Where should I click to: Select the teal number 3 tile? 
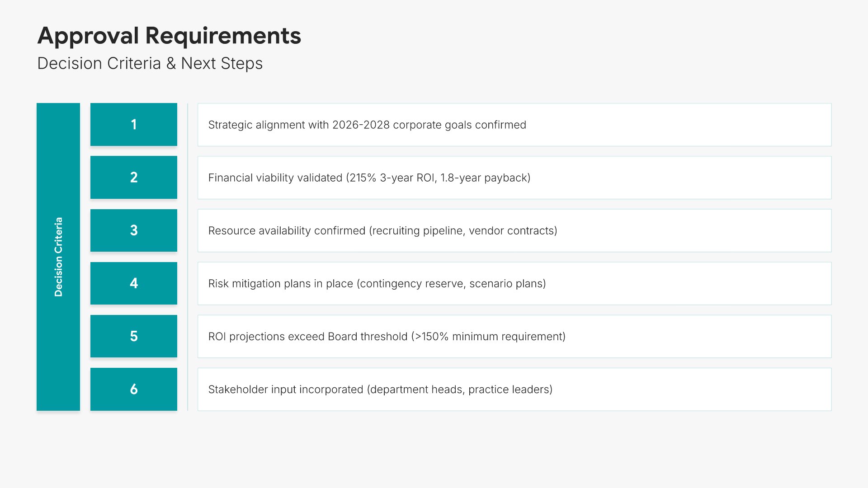pos(134,230)
